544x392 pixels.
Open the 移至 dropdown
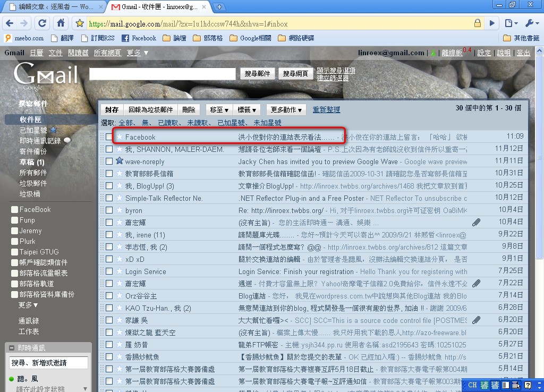point(219,109)
